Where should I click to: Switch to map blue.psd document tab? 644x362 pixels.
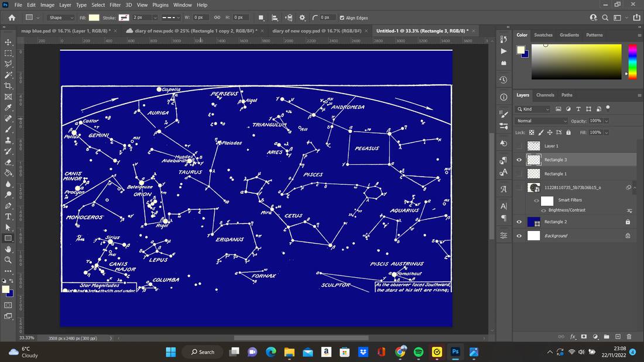(x=66, y=31)
